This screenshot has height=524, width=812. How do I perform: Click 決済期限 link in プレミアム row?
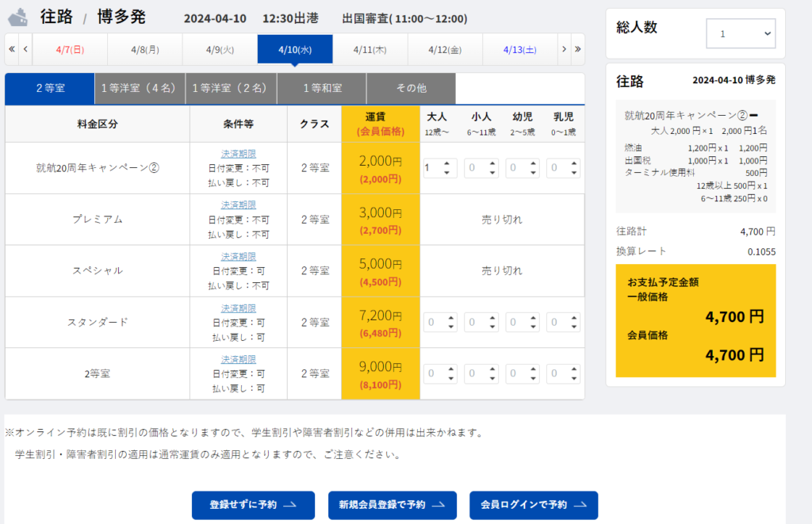238,205
